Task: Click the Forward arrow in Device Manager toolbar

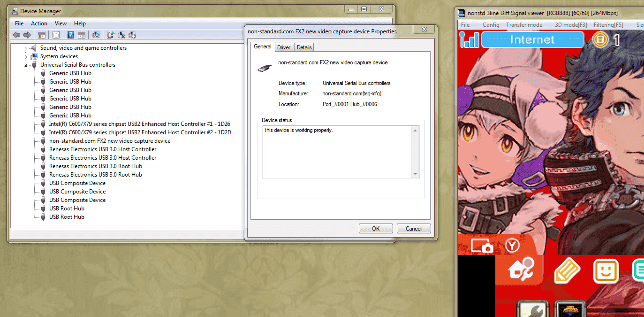Action: pos(27,35)
